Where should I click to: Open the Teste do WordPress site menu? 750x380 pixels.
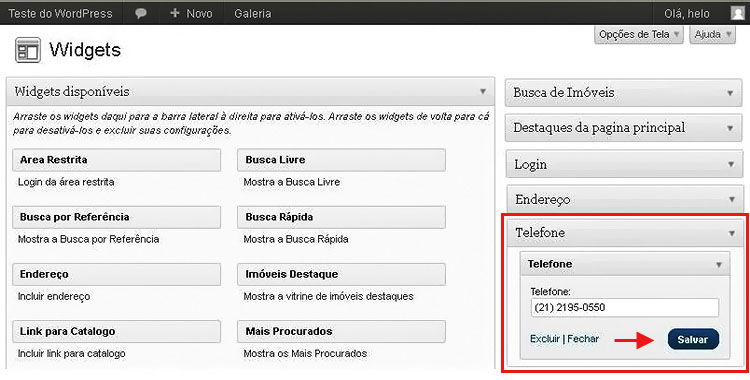pos(60,13)
